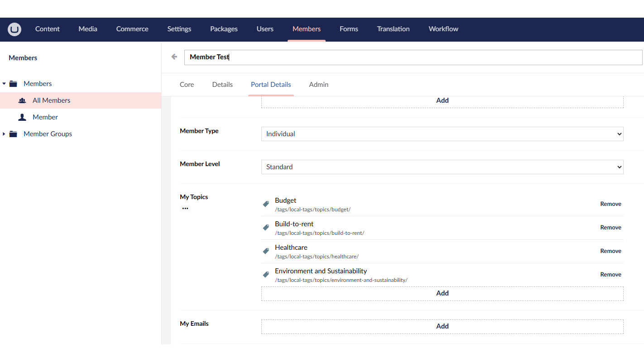The image size is (644, 362).
Task: Select the All Members people icon
Action: [x=22, y=100]
